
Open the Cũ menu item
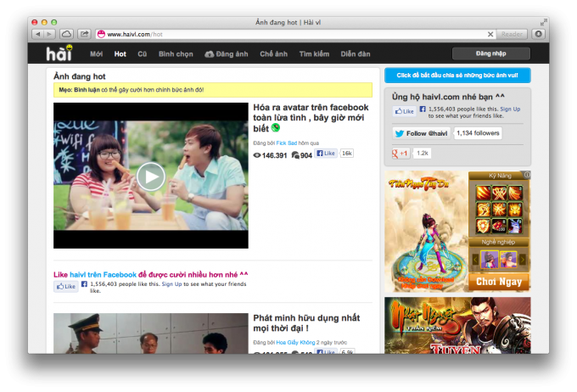point(142,54)
